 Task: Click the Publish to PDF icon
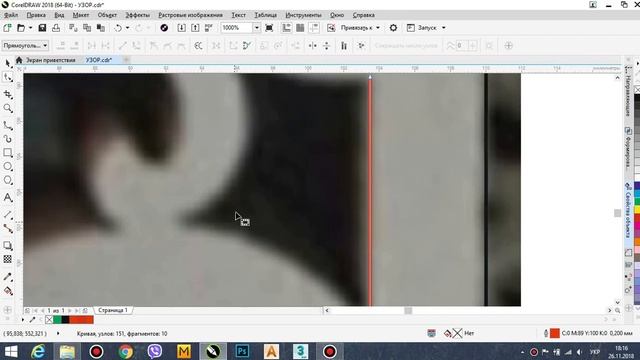coord(209,28)
